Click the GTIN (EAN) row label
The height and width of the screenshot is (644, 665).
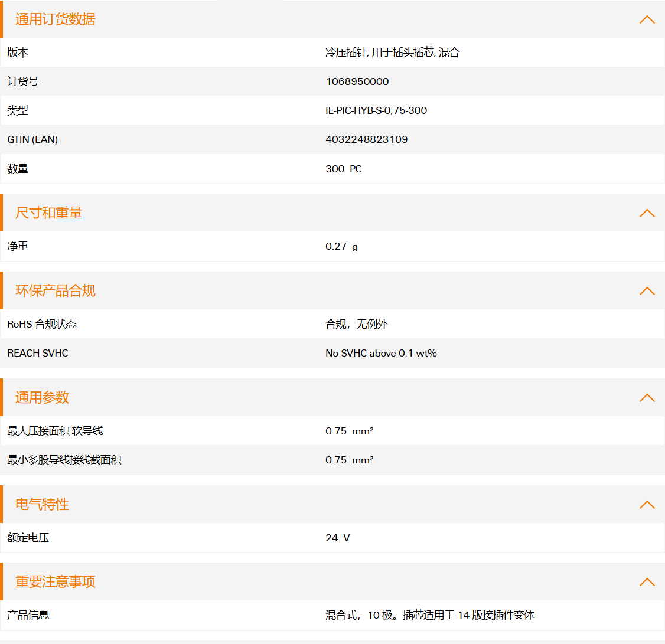[32, 139]
